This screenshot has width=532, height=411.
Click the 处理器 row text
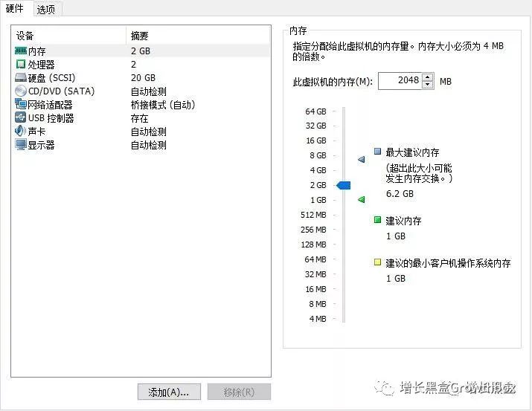tap(41, 65)
